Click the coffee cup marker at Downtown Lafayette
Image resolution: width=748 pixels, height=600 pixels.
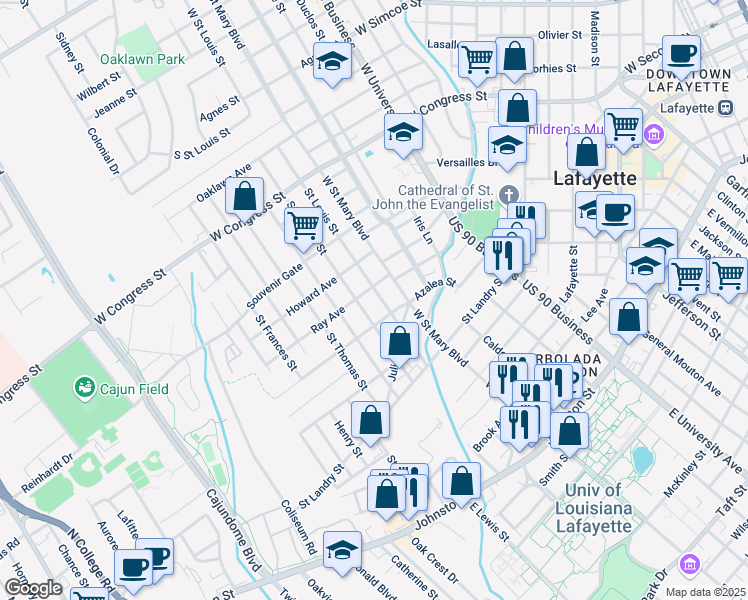pos(681,54)
